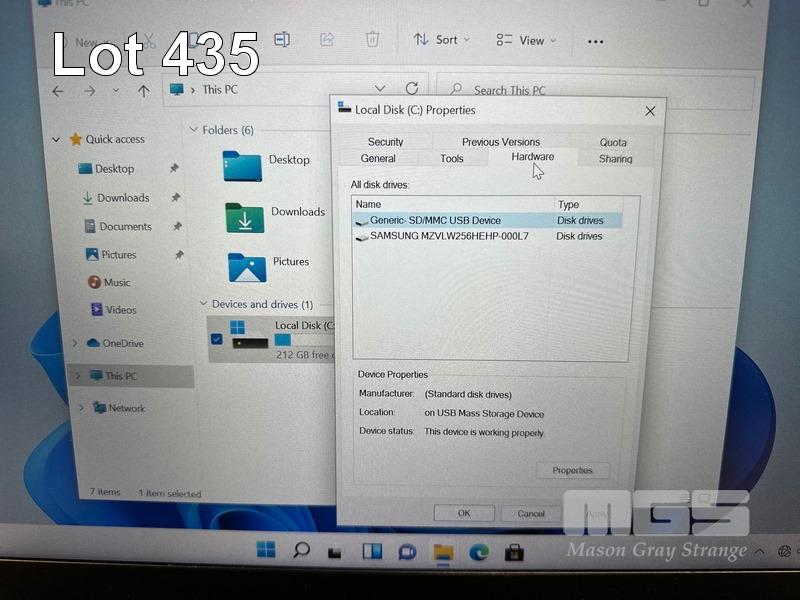
Task: Switch to the Tools tab
Action: click(x=452, y=158)
